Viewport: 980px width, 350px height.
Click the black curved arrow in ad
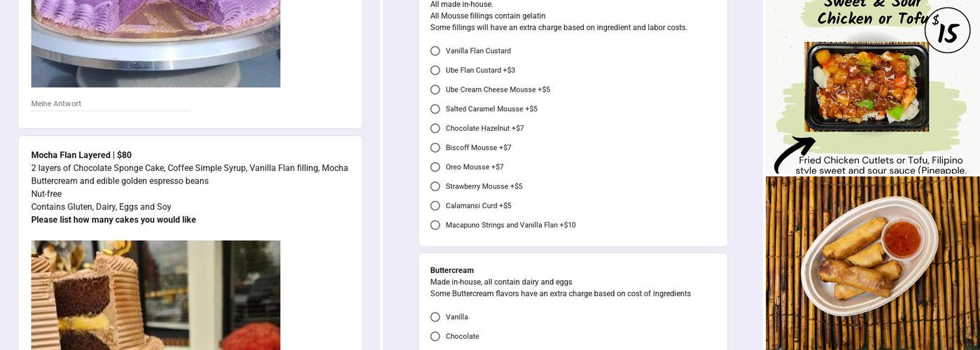(793, 153)
